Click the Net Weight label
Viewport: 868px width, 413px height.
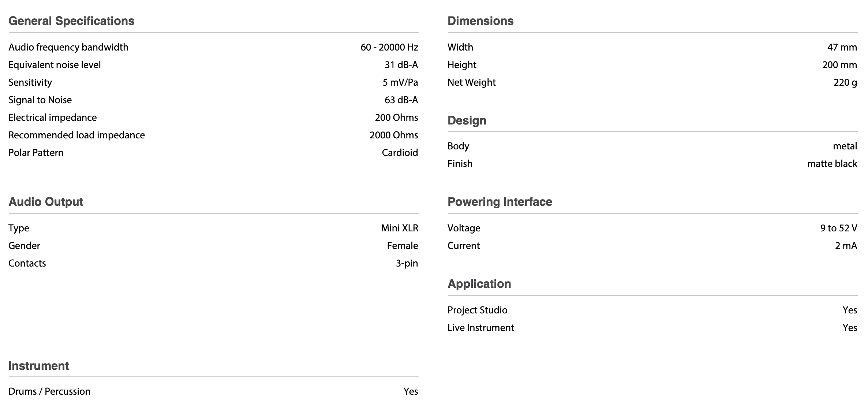click(471, 82)
